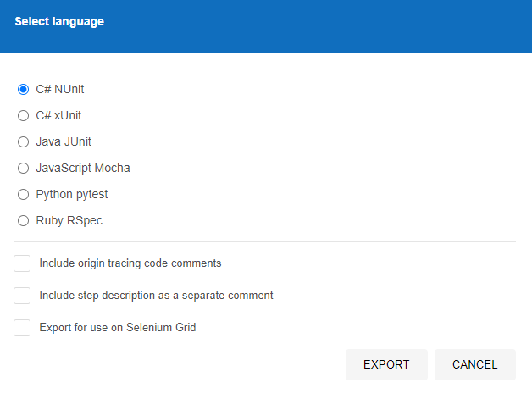Screen dimensions: 532x399
Task: Tick the step description separate comment checkbox
Action: click(x=22, y=296)
